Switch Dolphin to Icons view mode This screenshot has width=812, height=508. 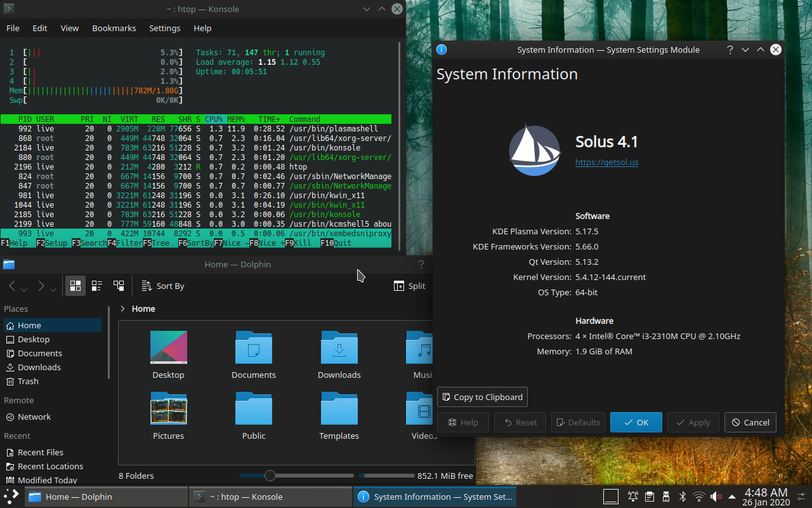point(75,286)
